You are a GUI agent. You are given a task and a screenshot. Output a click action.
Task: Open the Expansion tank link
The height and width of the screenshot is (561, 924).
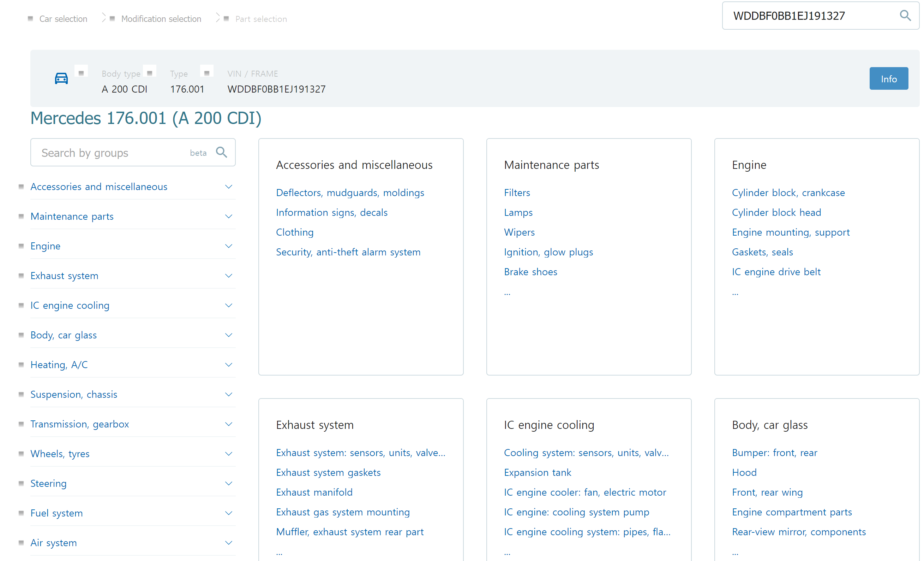click(x=537, y=472)
